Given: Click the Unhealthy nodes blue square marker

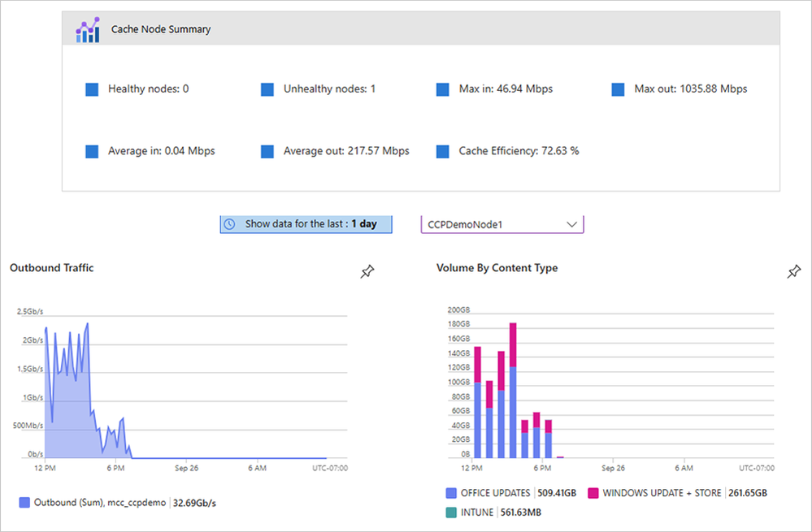Looking at the screenshot, I should pos(267,89).
